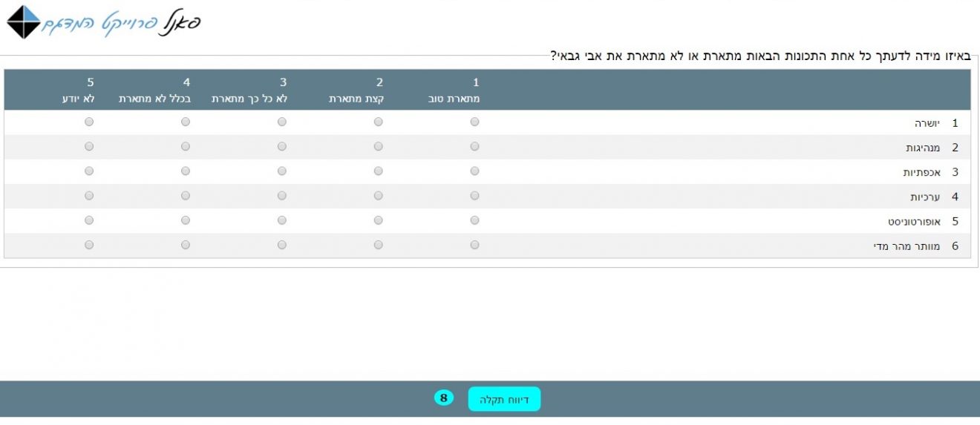Select 'בכלל לא מתארת' for the מנהיגות row
980x425 pixels.
[x=186, y=147]
